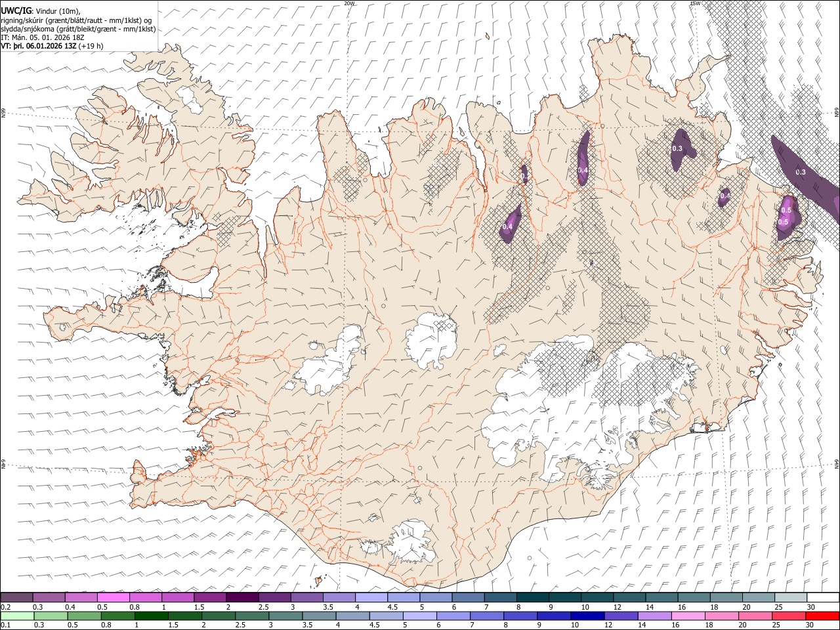This screenshot has height=630, width=840.
Task: Select lower legend swatch between 1 and 1.5
Action: point(152,616)
